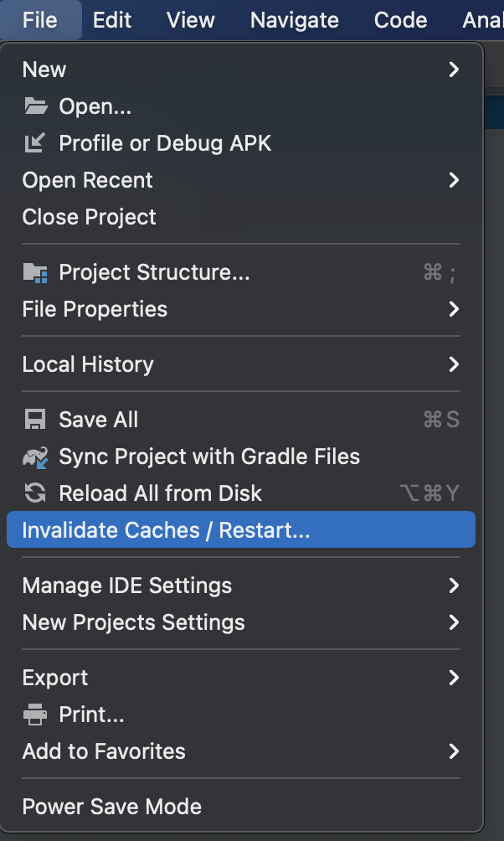This screenshot has width=504, height=841.
Task: Click the printer icon beside Print...
Action: pos(35,715)
